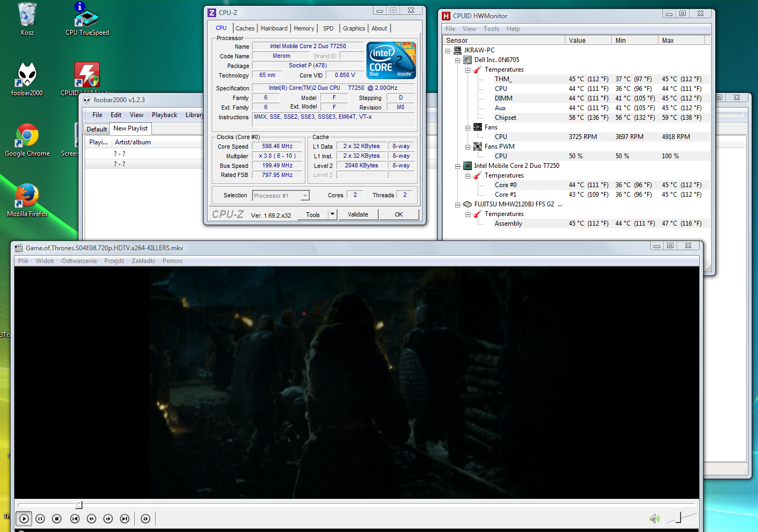Launch Google Chrome from the desktop

pyautogui.click(x=27, y=139)
